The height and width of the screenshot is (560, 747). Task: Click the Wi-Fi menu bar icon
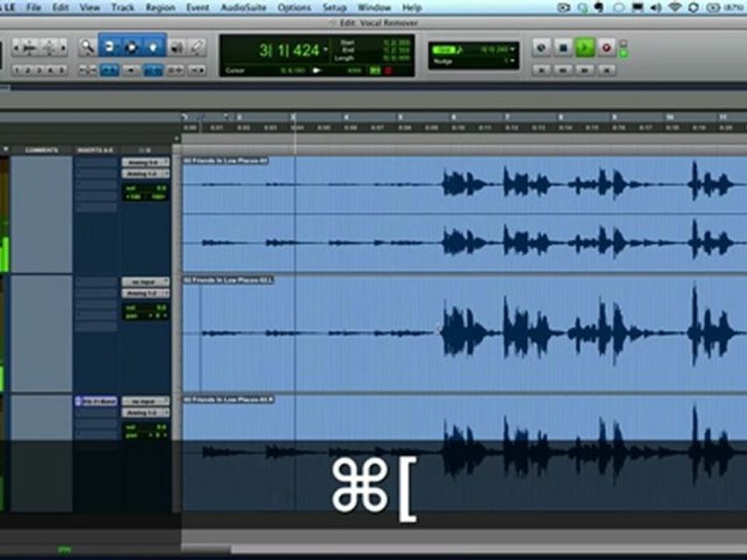point(674,8)
